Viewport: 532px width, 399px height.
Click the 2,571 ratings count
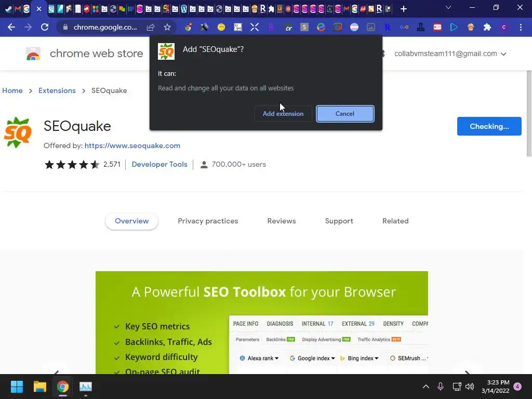(x=112, y=164)
